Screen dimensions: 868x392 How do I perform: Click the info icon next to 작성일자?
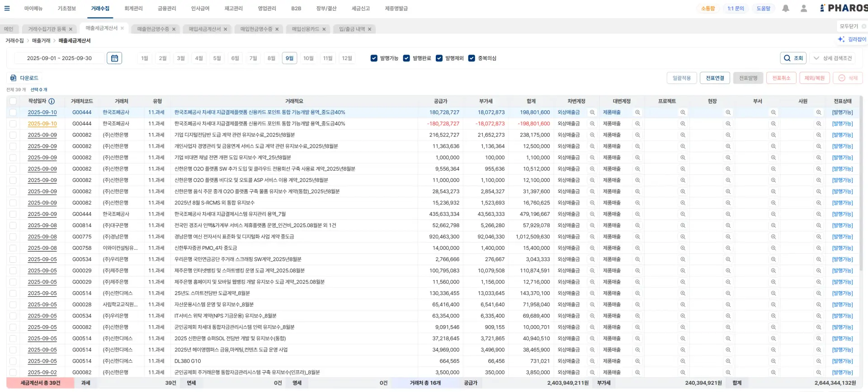point(52,101)
